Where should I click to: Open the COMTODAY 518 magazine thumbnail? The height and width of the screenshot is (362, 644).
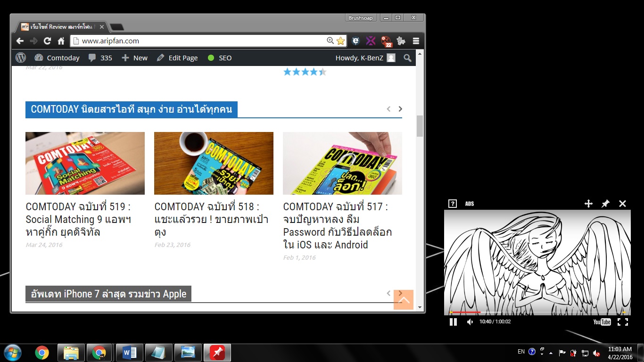tap(214, 163)
